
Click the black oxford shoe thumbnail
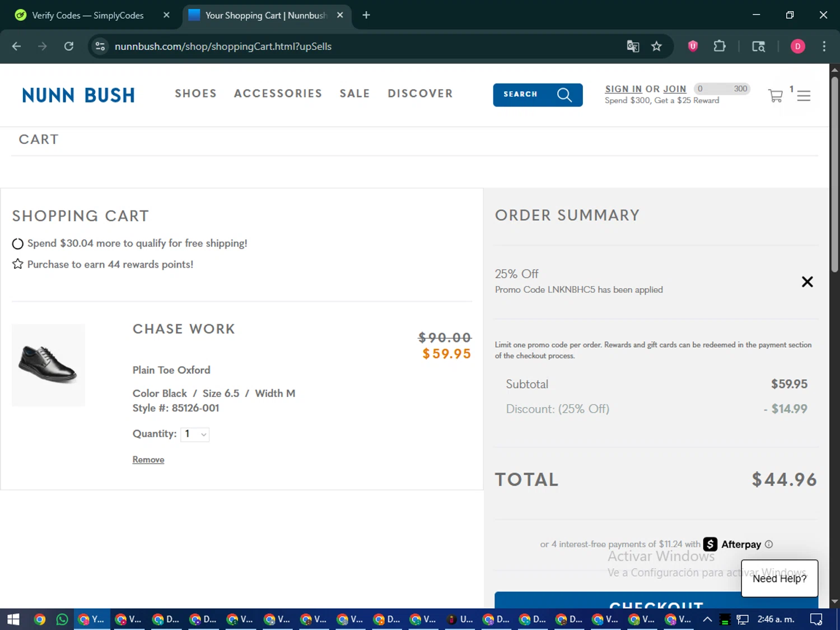point(48,365)
